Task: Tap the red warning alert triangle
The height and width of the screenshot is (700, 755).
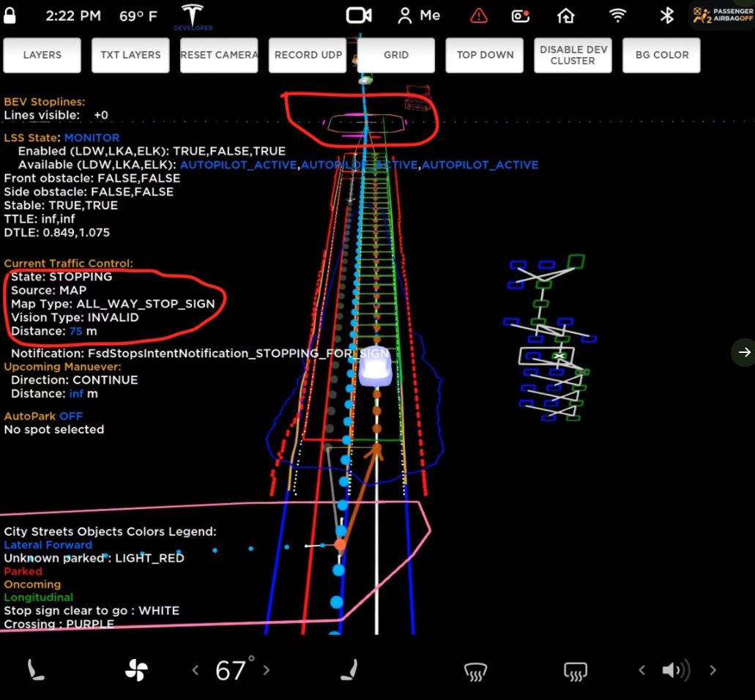Action: [x=479, y=15]
